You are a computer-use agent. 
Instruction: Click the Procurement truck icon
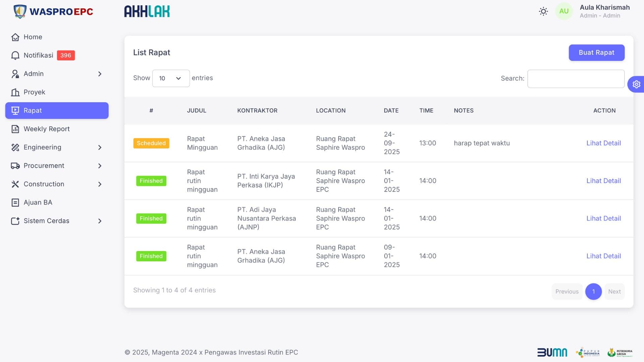15,166
